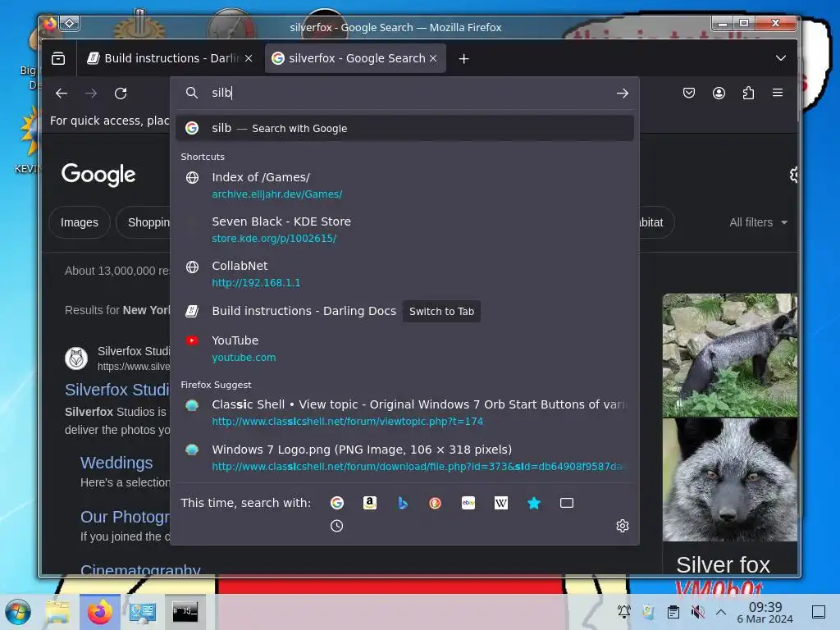Open the Firefox account icon
Viewport: 840px width, 630px height.
coord(719,94)
